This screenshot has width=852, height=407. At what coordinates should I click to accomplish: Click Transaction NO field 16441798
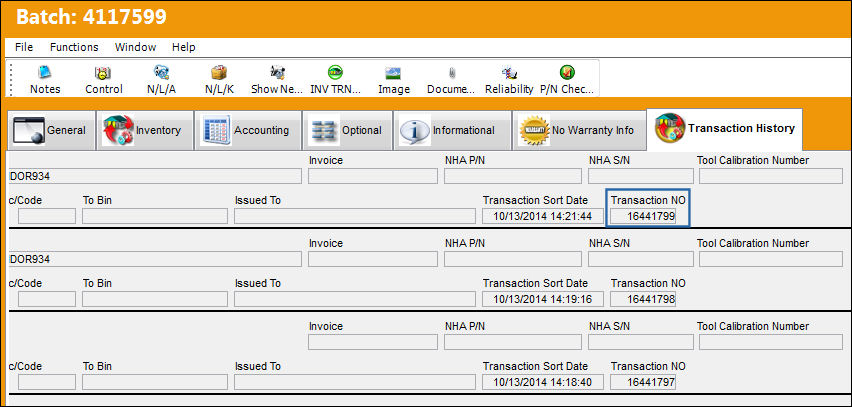[643, 299]
